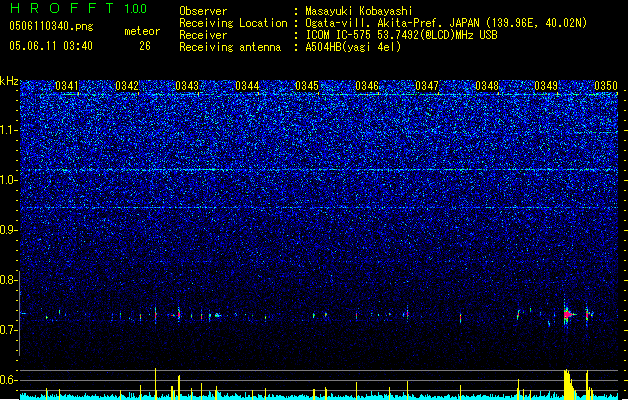Image resolution: width=629 pixels, height=400 pixels.
Task: Click the meteor count value 26
Action: click(x=145, y=46)
